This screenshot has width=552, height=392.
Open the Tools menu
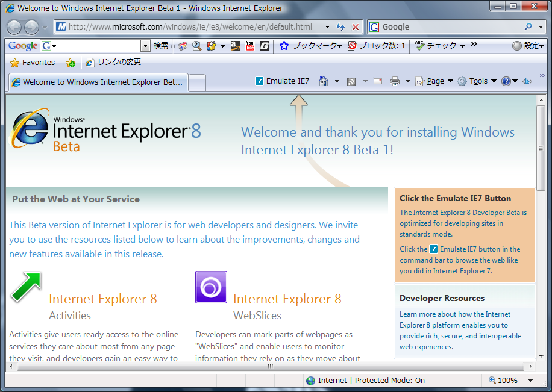[x=477, y=81]
